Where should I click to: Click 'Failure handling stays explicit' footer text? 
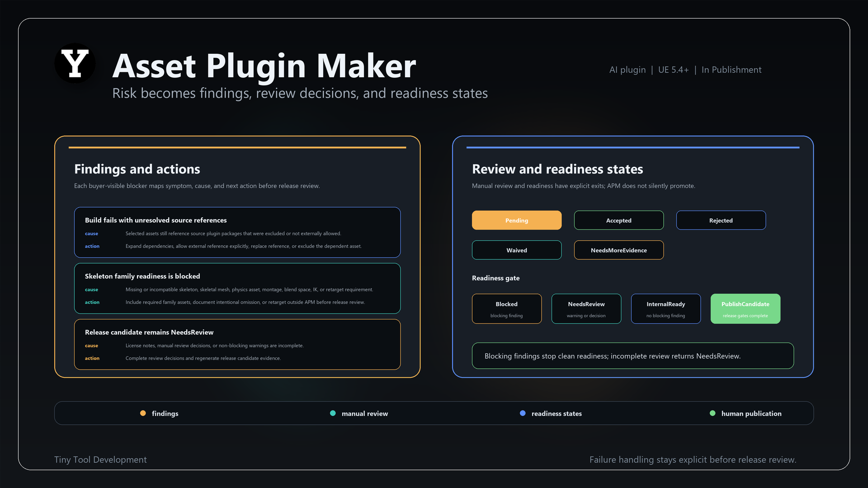click(693, 460)
